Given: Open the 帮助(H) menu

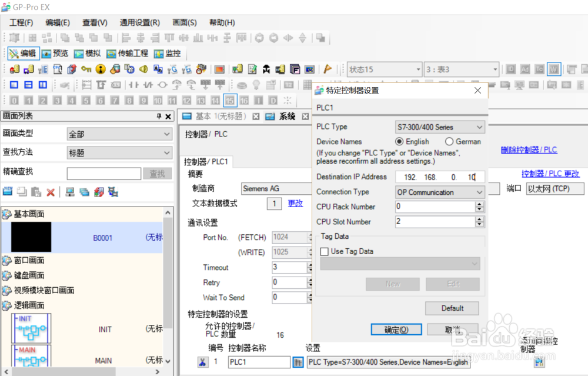Looking at the screenshot, I should [222, 22].
